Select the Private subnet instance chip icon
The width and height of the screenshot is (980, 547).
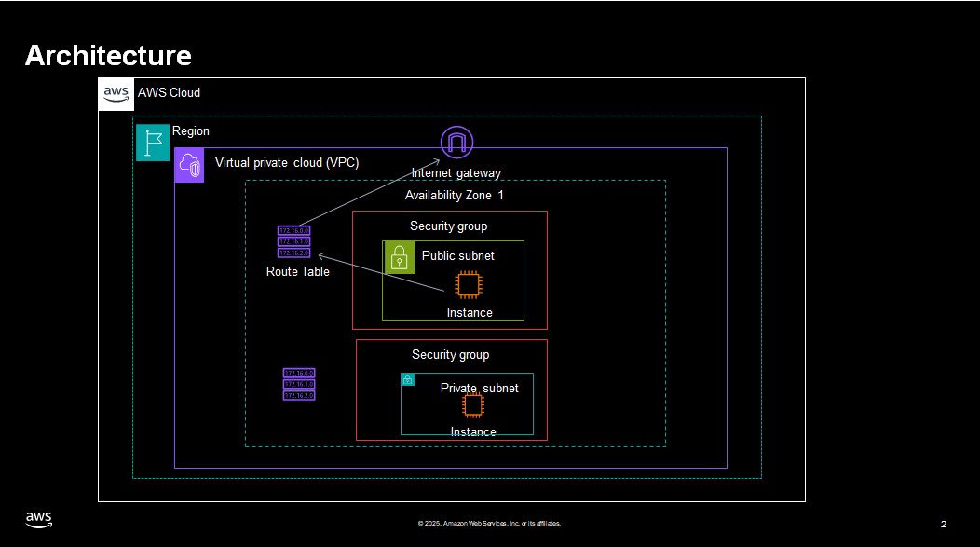click(473, 405)
